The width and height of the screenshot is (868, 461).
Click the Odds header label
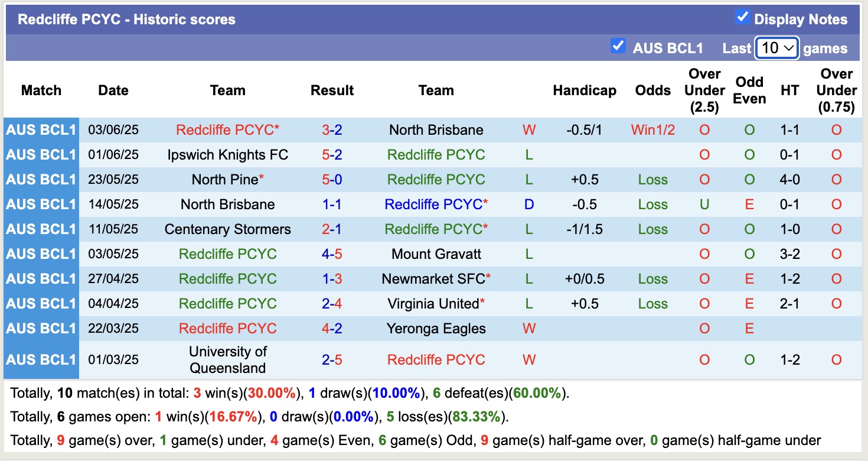(x=652, y=90)
